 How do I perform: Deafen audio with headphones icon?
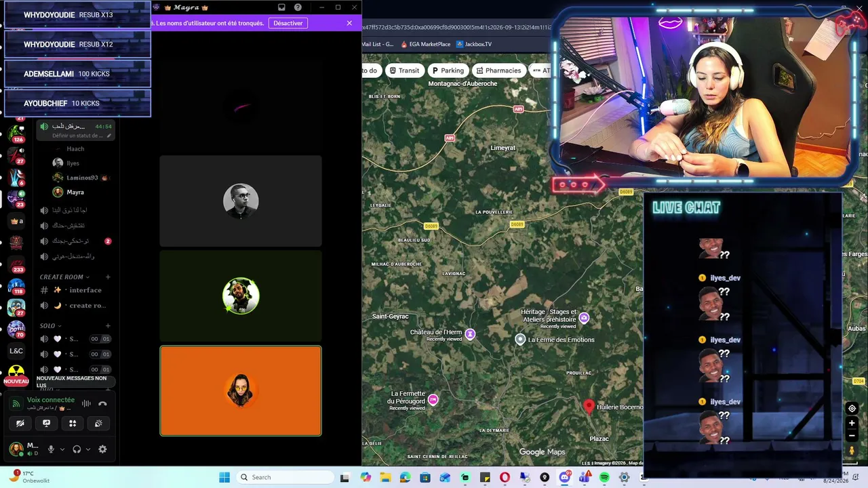coord(77,449)
